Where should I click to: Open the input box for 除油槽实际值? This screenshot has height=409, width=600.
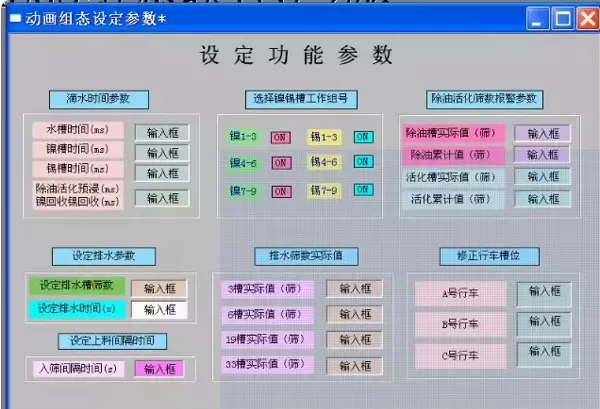[x=543, y=133]
